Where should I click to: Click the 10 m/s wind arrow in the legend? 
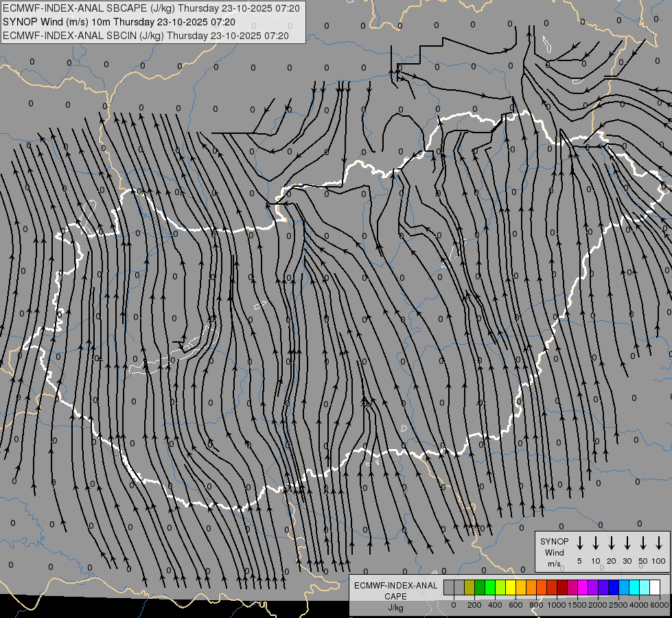click(596, 543)
